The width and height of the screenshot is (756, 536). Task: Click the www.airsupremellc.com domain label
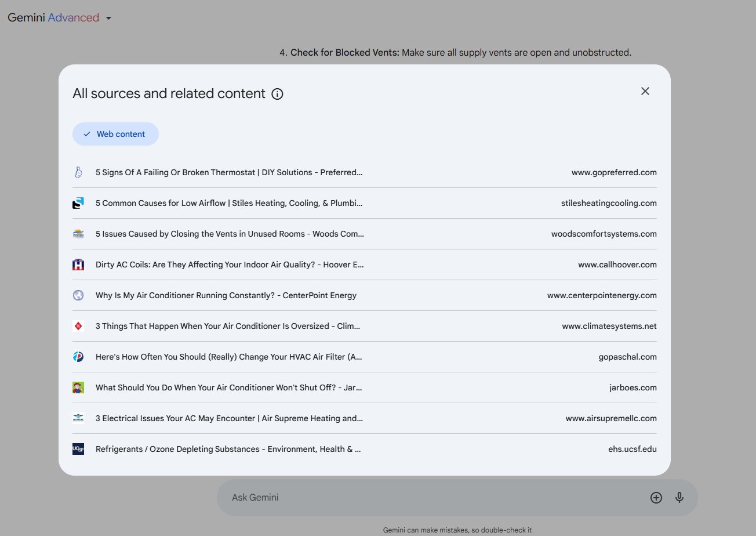point(611,418)
